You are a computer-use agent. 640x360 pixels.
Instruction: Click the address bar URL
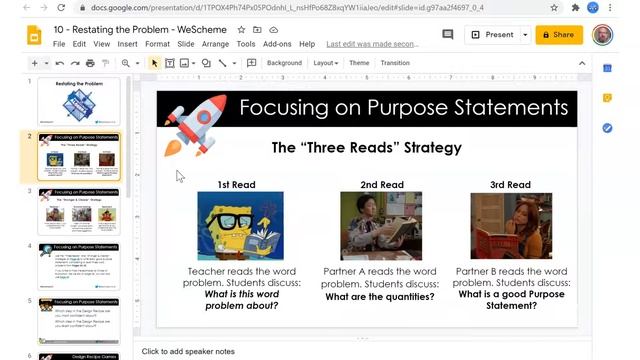coord(287,8)
